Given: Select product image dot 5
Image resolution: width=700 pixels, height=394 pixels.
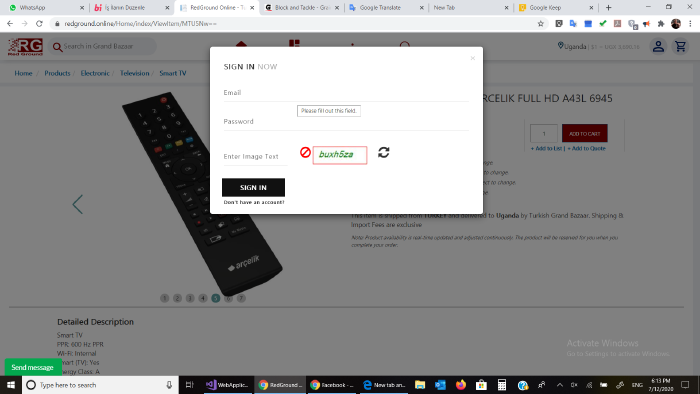Looking at the screenshot, I should pyautogui.click(x=216, y=298).
